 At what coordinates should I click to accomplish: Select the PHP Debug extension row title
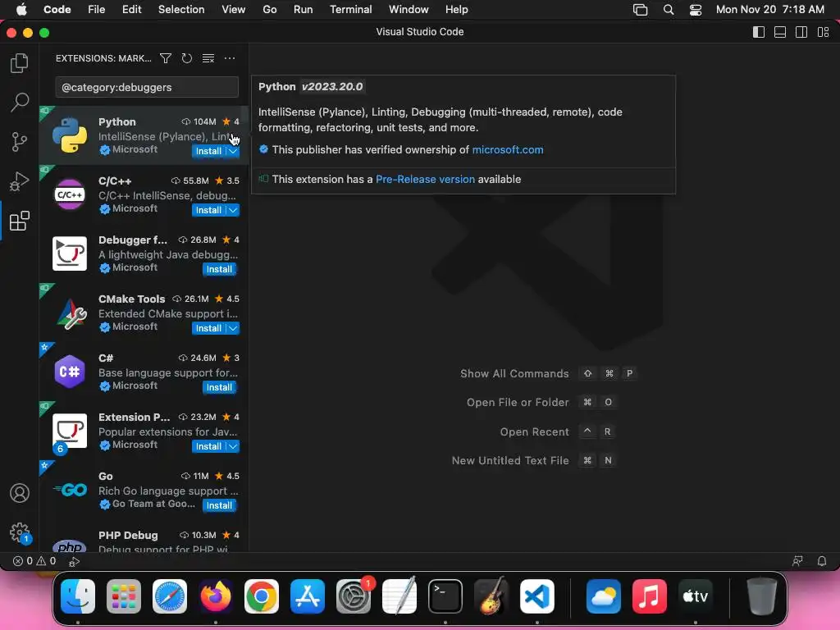128,535
